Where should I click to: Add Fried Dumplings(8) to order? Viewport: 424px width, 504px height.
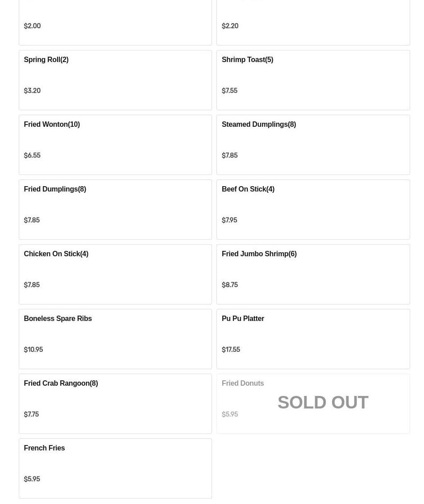tap(115, 209)
